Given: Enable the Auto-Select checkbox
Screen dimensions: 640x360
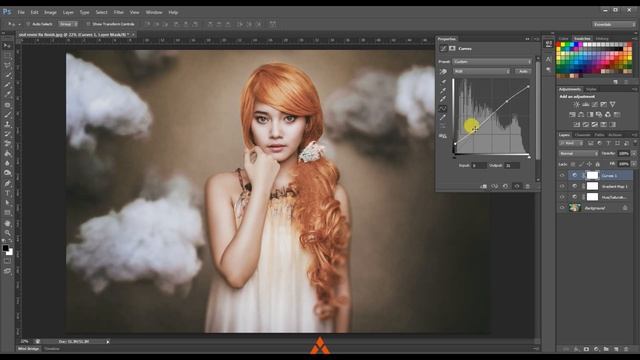Looking at the screenshot, I should click(28, 24).
